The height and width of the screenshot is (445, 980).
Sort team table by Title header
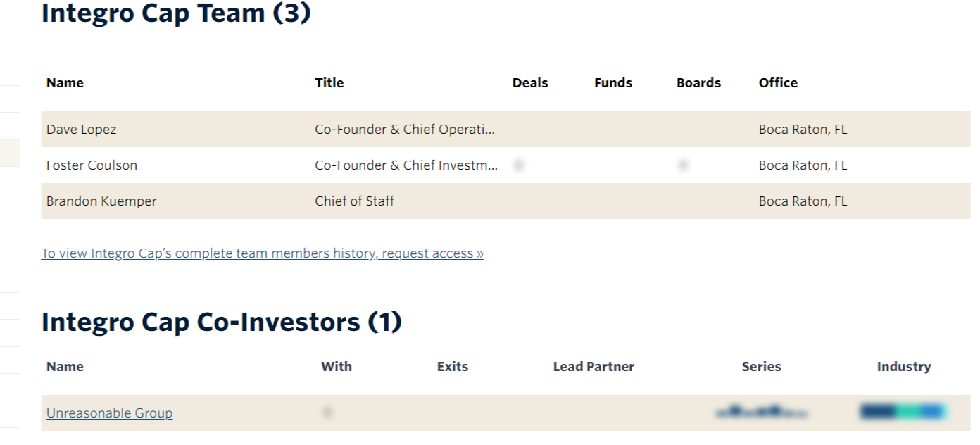click(329, 83)
